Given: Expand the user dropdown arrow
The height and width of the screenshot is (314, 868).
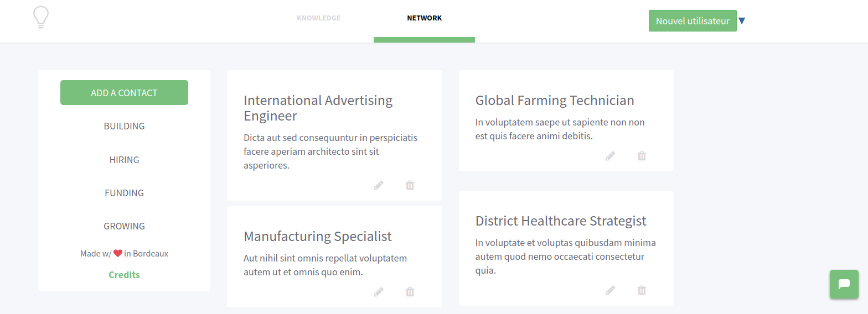Looking at the screenshot, I should (742, 21).
